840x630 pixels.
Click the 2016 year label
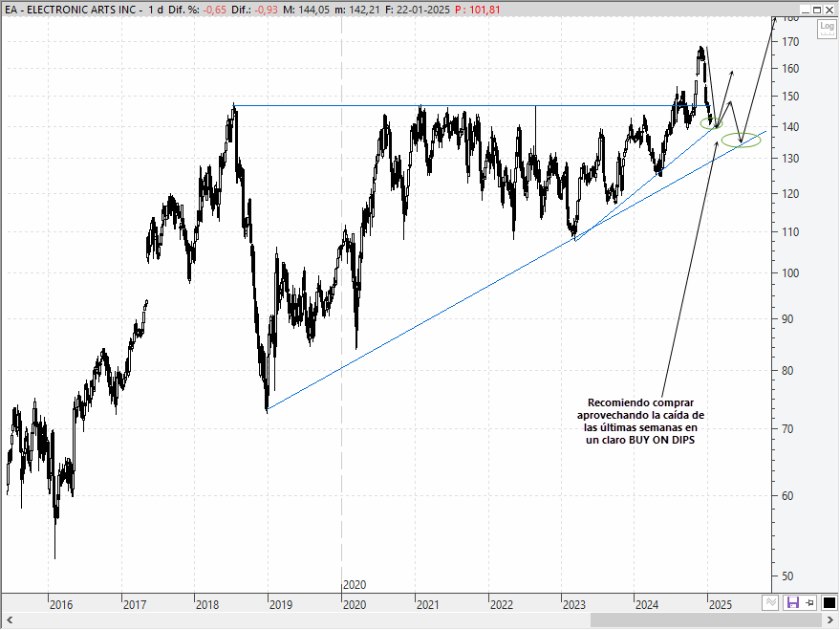60,605
